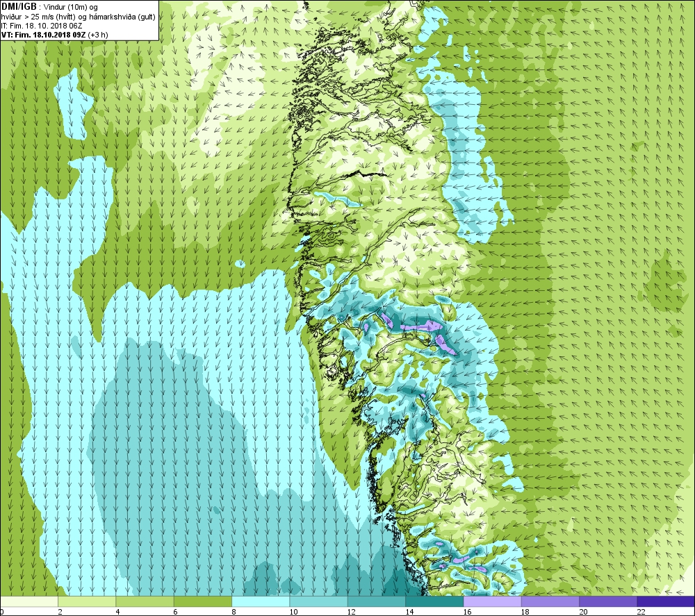Click the 10–12 m/s cyan legend swatch
The image size is (695, 616).
[319, 601]
